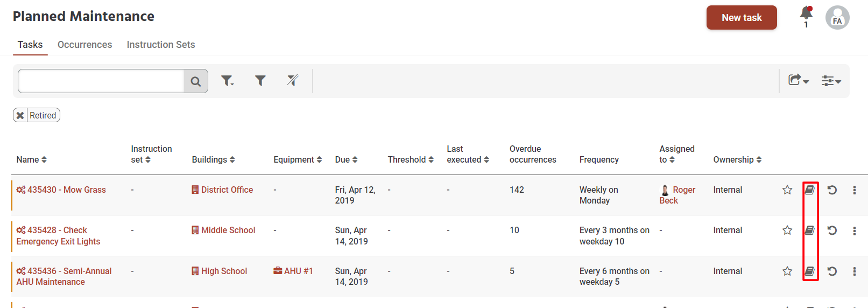Viewport: 868px width, 308px height.
Task: Sort the table by Due column
Action: pyautogui.click(x=347, y=159)
